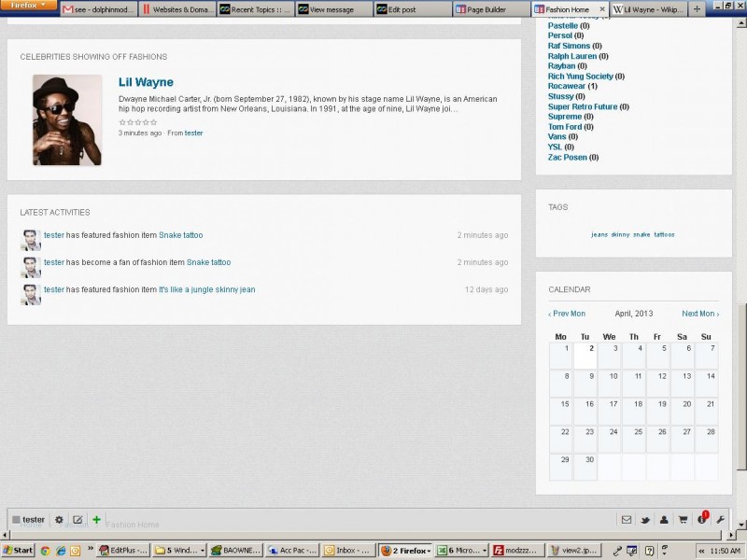Open the settings gear in bottom member bar
Viewport: 747px width, 560px height.
pos(59,520)
